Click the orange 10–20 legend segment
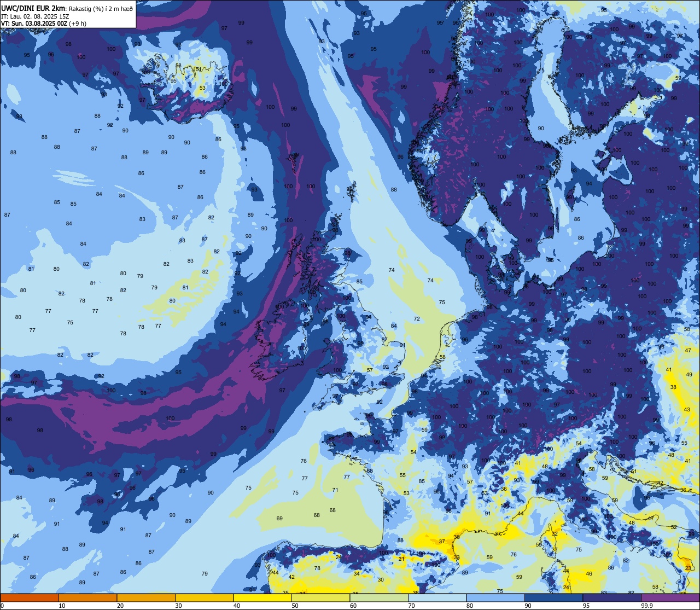Screen dimensions: 700x610 click(x=87, y=597)
